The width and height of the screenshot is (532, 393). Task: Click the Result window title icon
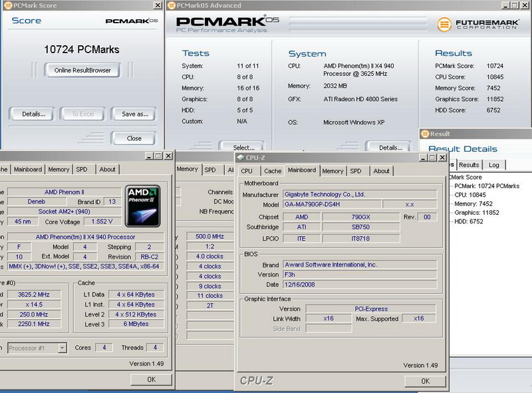tap(425, 134)
